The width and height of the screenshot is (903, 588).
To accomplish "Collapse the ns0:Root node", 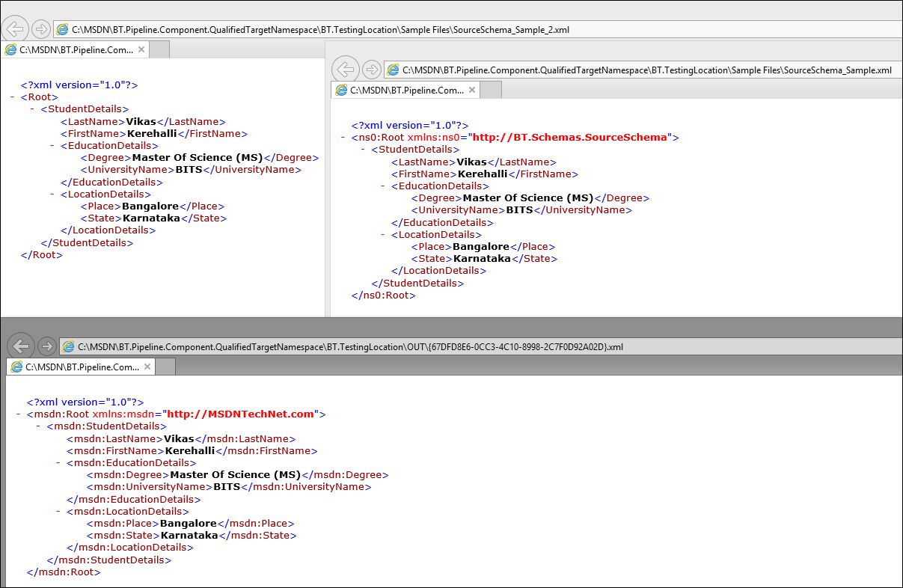I will click(x=343, y=138).
